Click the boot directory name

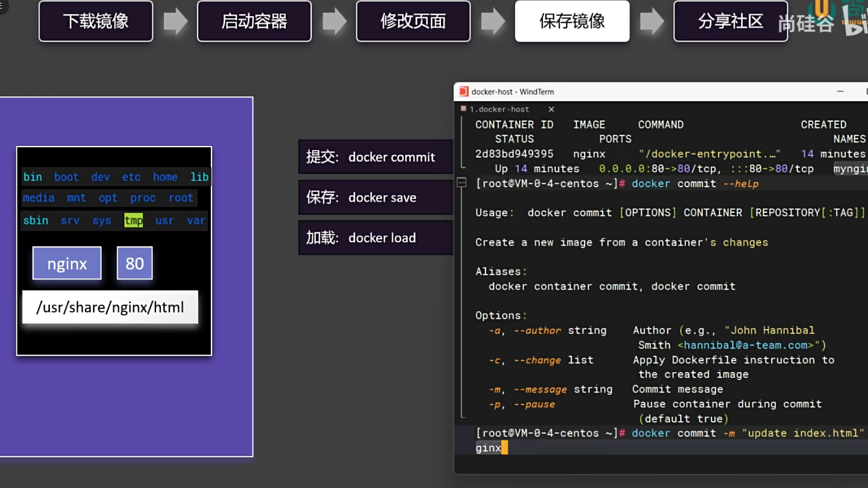click(67, 177)
